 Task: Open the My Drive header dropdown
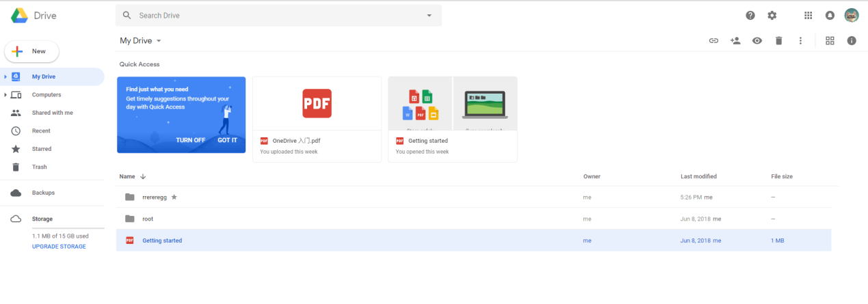[159, 41]
